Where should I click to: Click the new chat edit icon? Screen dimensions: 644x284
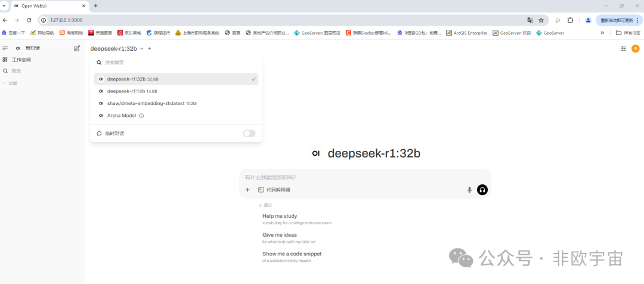point(77,48)
